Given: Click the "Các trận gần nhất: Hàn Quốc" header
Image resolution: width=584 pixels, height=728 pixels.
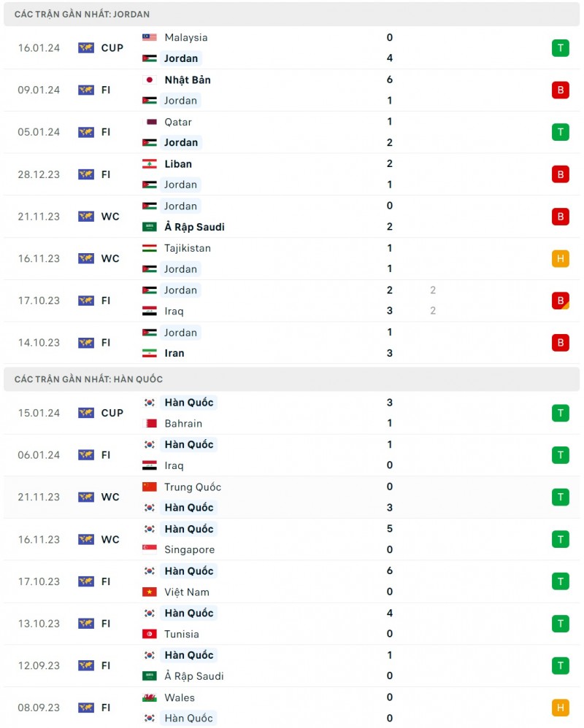Looking at the screenshot, I should [x=88, y=379].
